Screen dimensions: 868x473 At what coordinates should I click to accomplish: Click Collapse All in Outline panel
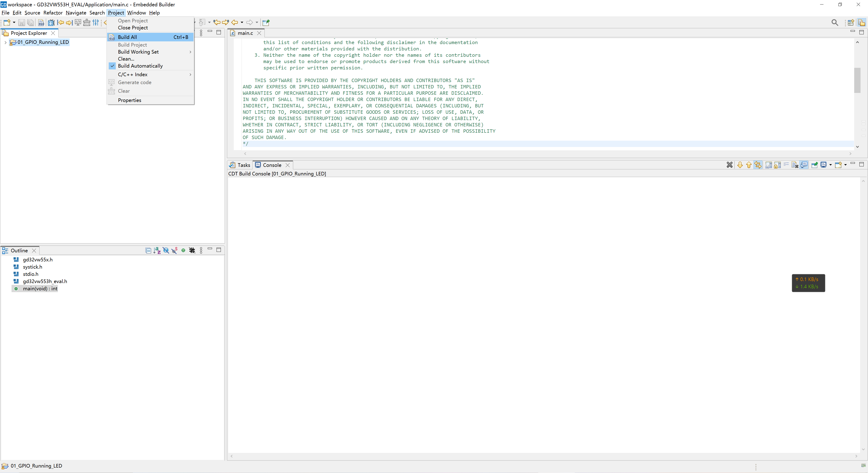tap(148, 251)
